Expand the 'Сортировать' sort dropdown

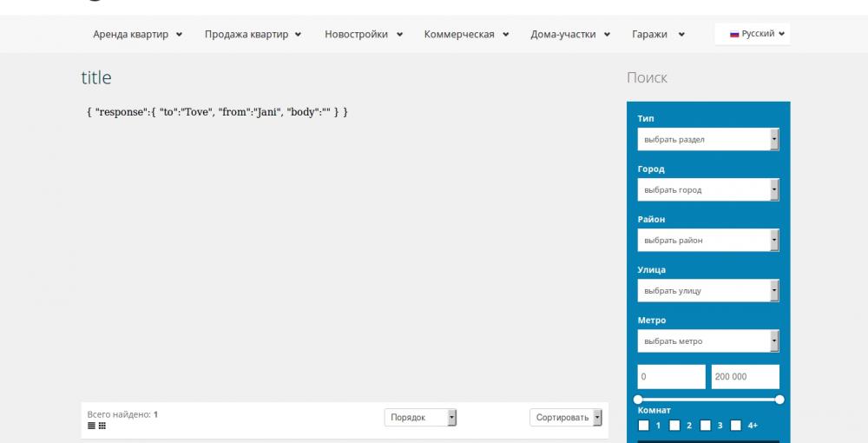[565, 418]
